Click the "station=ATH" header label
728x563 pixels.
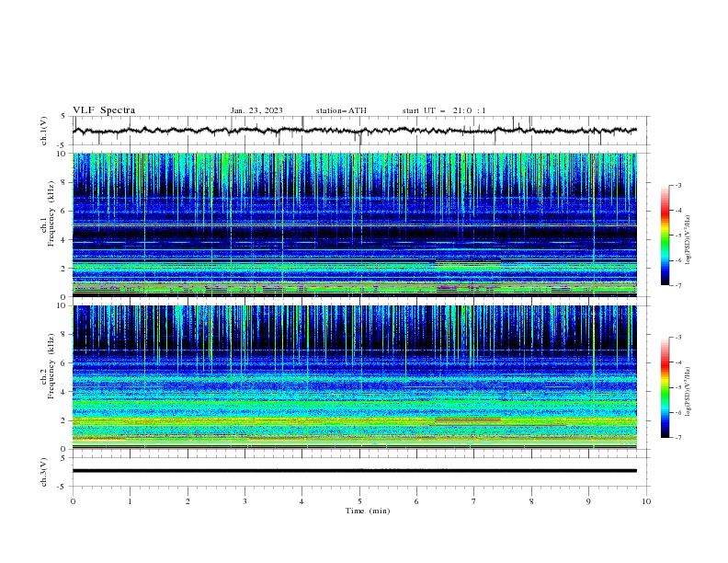(341, 110)
